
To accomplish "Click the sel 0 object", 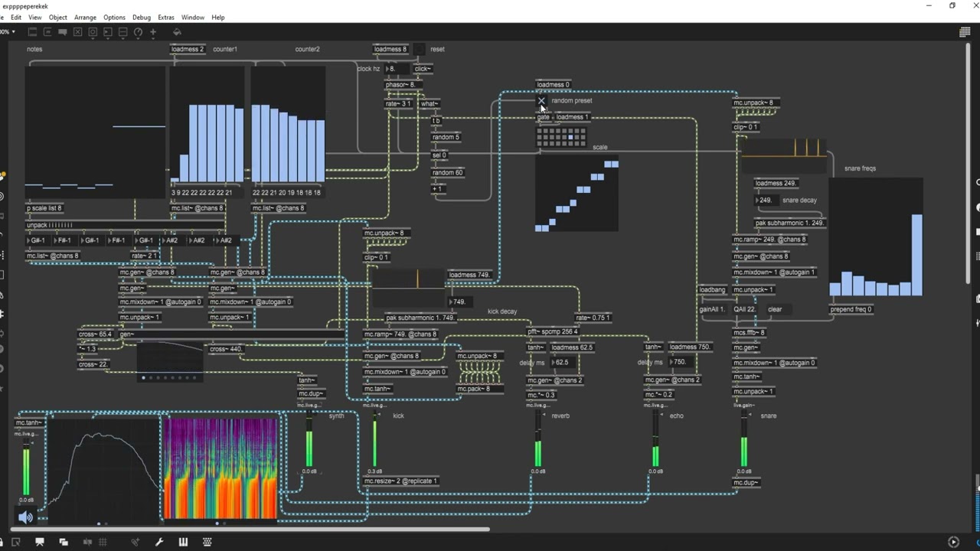I will coord(439,155).
